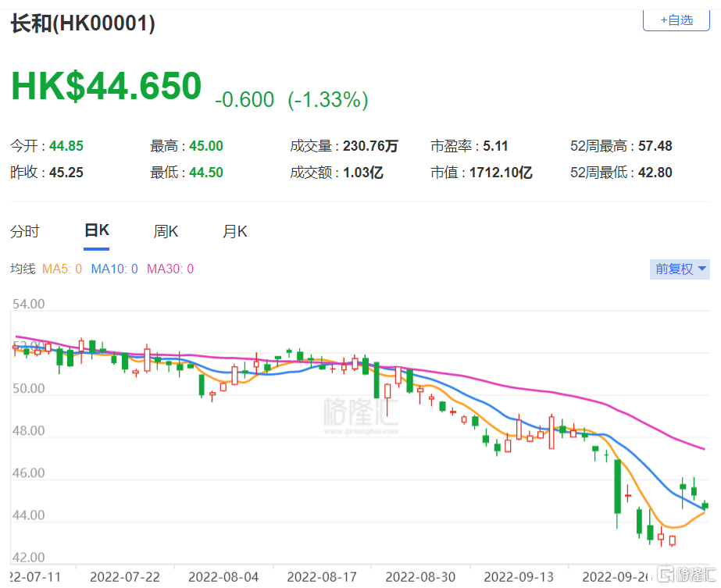
Task: Click the 长和(HK00001) stock title
Action: tap(83, 23)
